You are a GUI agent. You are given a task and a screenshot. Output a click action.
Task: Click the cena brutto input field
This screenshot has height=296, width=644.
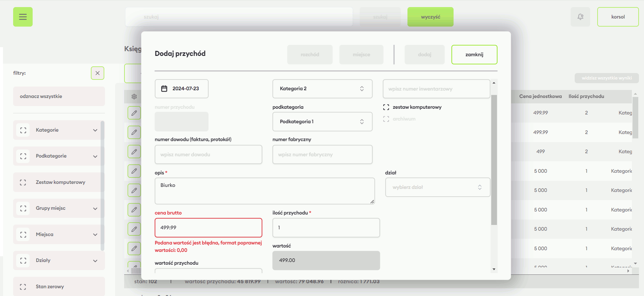click(x=208, y=228)
